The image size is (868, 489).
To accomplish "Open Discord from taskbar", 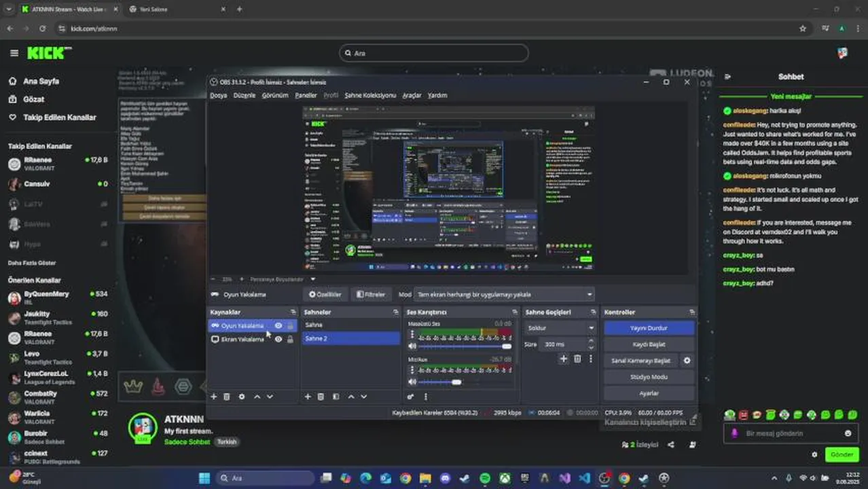I will [445, 478].
